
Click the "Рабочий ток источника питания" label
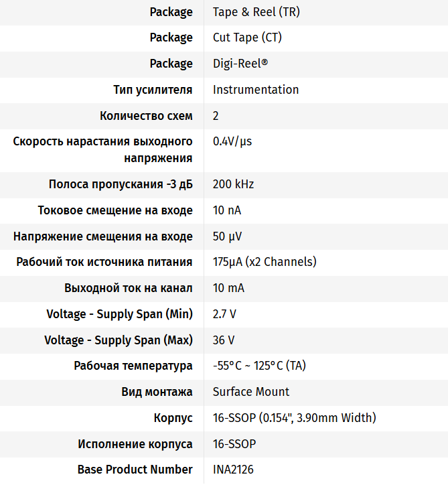click(104, 262)
